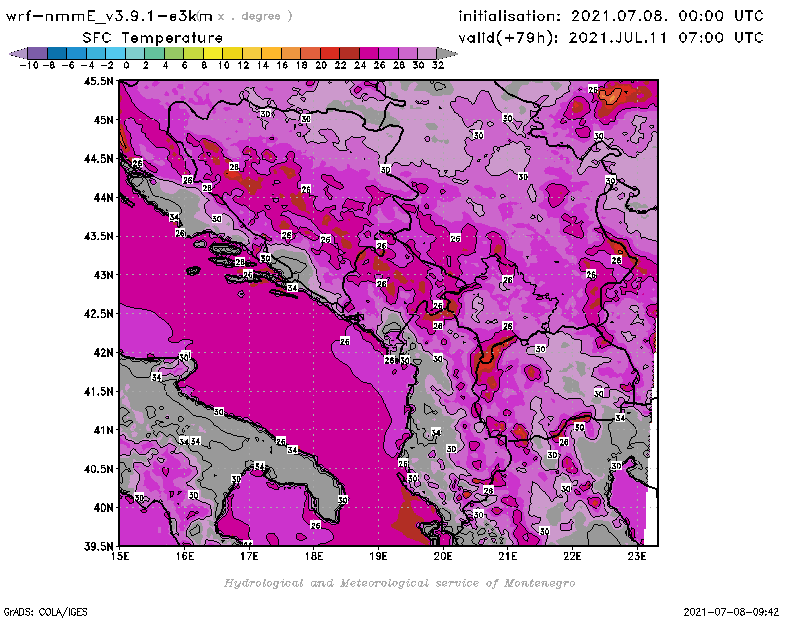This screenshot has height=618, width=800.
Task: Pick the legend swatch between 30 and 32
Action: 427,54
